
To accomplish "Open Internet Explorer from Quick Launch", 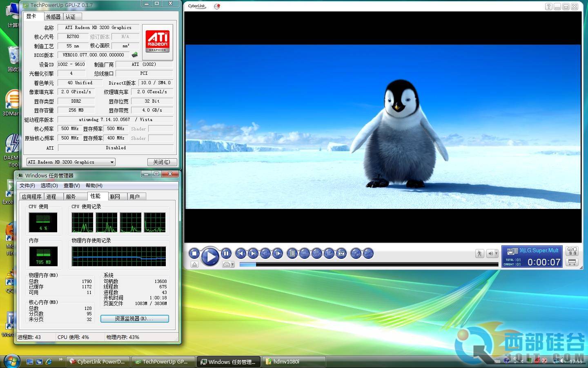I will [x=49, y=361].
